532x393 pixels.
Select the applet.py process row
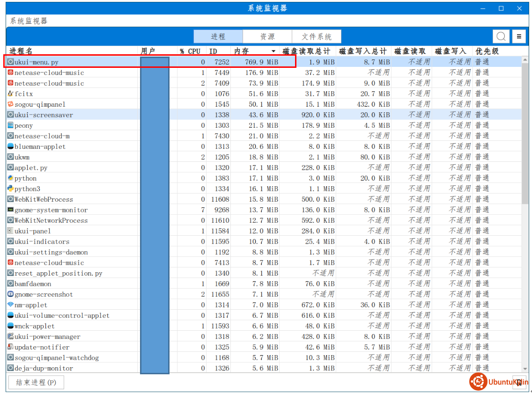tap(264, 167)
